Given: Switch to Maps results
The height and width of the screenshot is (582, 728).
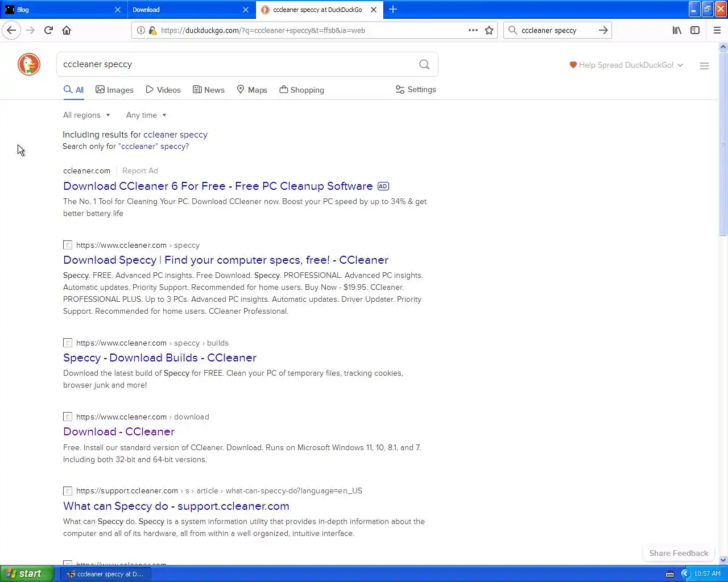Looking at the screenshot, I should [x=252, y=90].
